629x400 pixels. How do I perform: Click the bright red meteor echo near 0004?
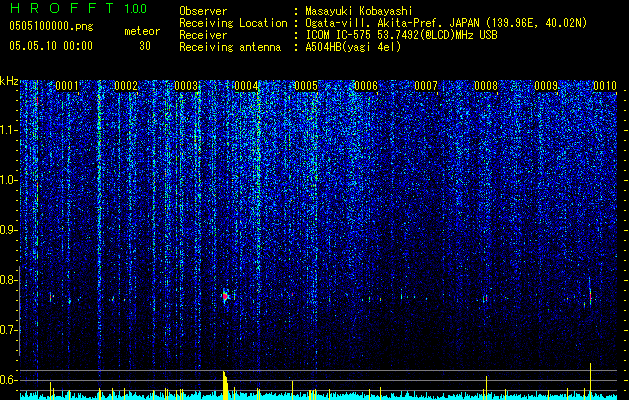click(x=225, y=296)
